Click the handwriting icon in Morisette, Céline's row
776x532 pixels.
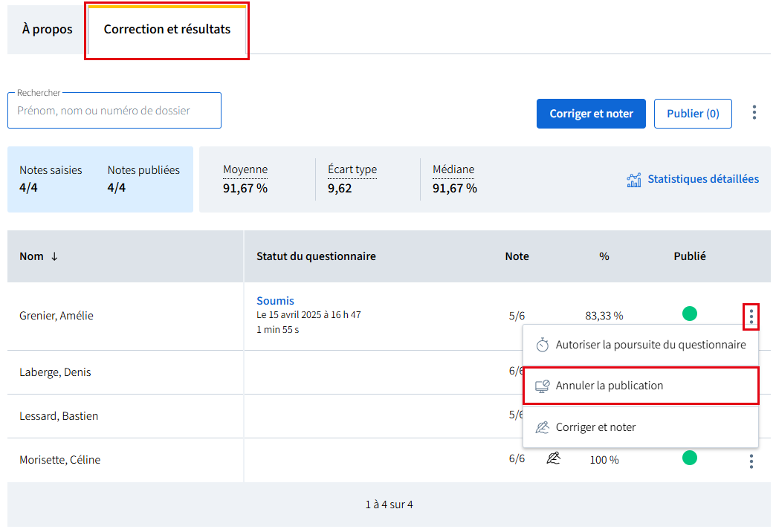pyautogui.click(x=553, y=458)
